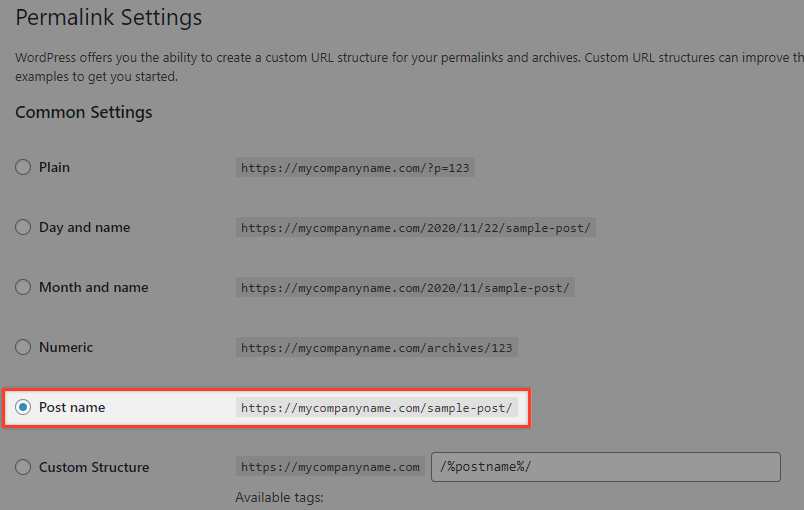Click the ?p=123 example URL
This screenshot has width=804, height=510.
click(x=355, y=168)
